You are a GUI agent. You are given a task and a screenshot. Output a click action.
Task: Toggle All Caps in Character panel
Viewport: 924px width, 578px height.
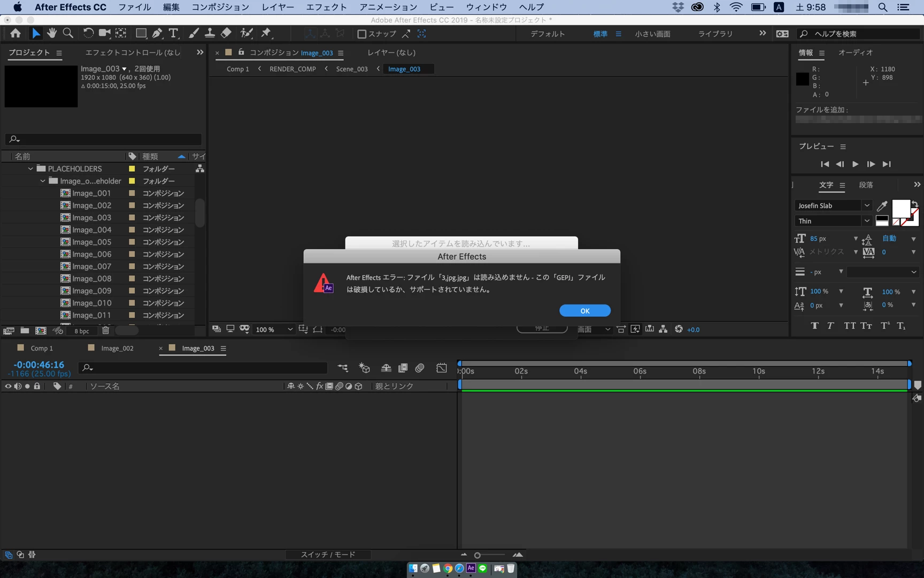[x=850, y=325]
